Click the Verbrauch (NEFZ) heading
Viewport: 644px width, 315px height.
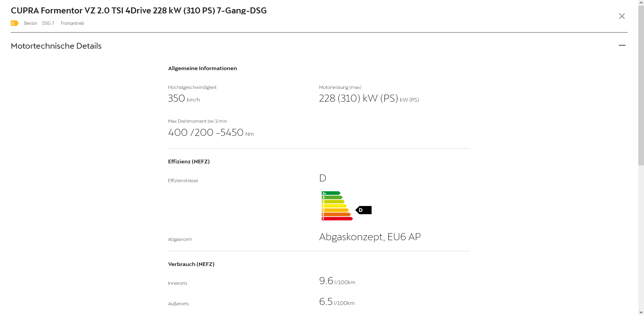pos(191,264)
